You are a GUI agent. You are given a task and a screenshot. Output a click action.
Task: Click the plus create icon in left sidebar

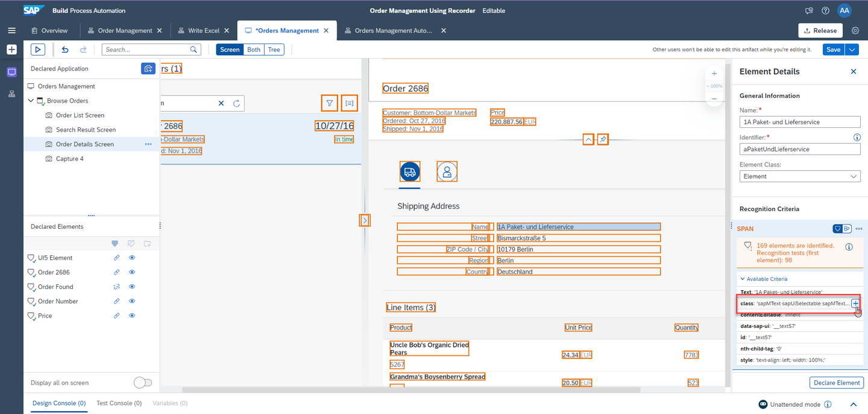coord(11,49)
